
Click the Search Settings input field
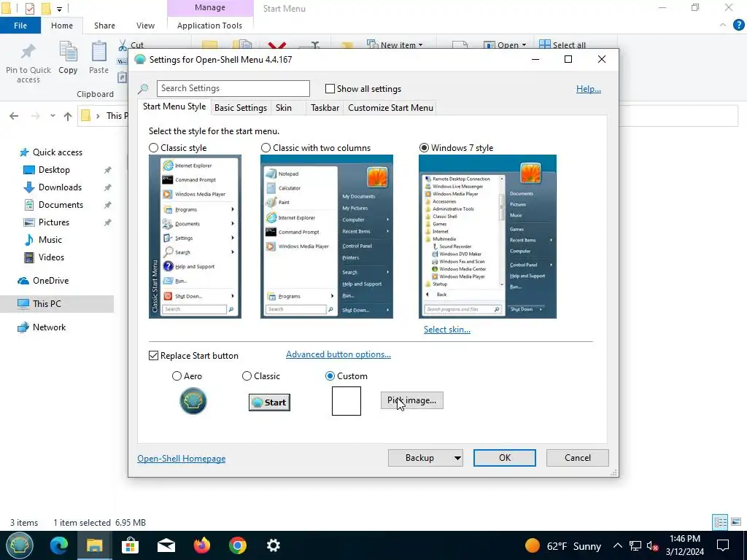coord(233,88)
